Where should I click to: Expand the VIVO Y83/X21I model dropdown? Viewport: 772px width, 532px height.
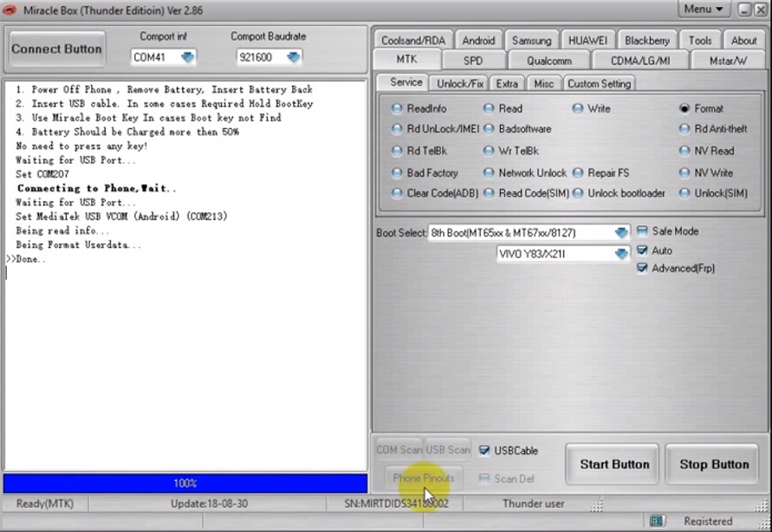pos(621,254)
